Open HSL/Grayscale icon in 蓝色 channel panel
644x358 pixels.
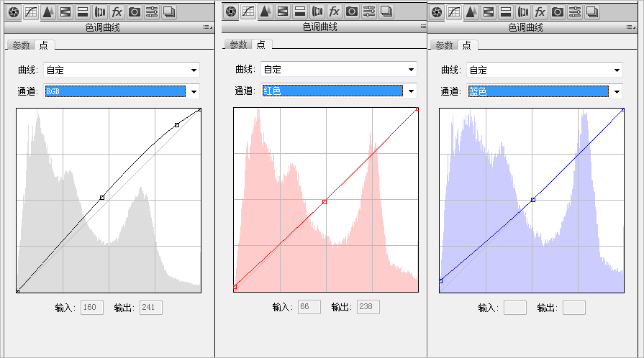point(489,12)
